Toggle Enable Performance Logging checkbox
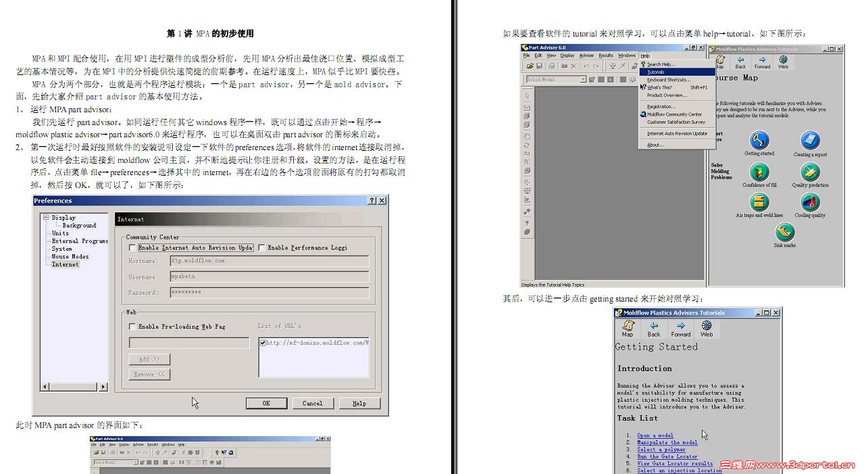868x474 pixels. pos(261,247)
